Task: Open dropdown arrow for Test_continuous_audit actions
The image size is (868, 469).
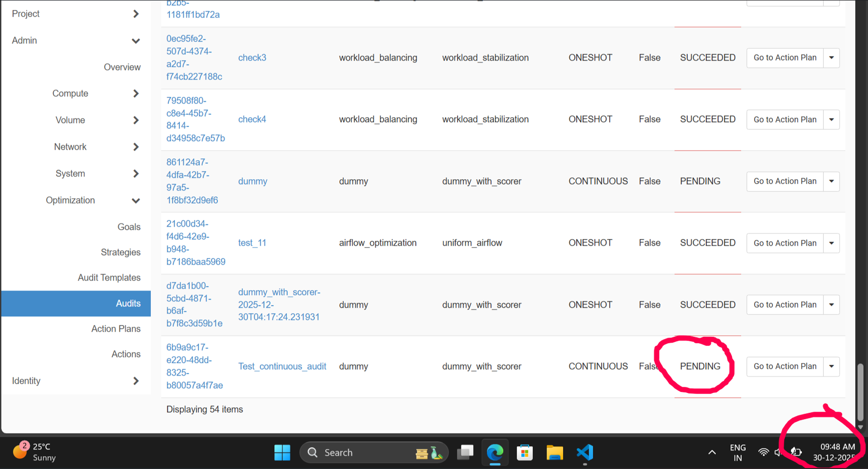Action: (x=831, y=366)
